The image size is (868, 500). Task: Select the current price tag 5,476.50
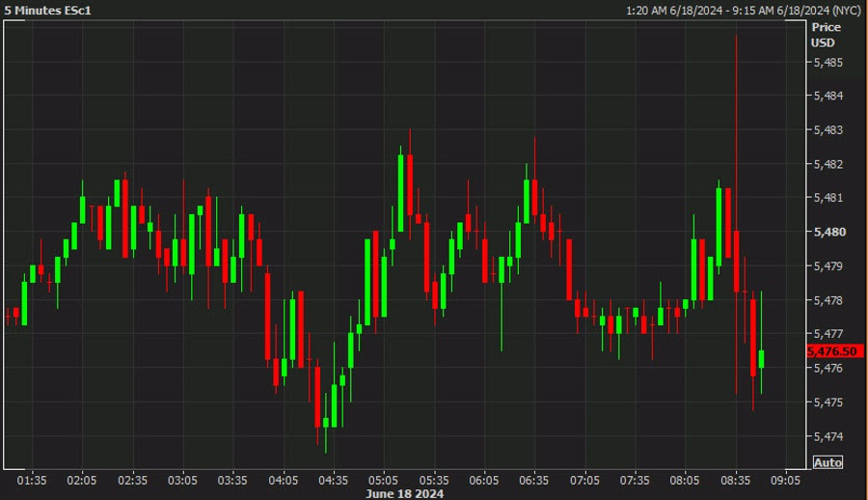(834, 351)
